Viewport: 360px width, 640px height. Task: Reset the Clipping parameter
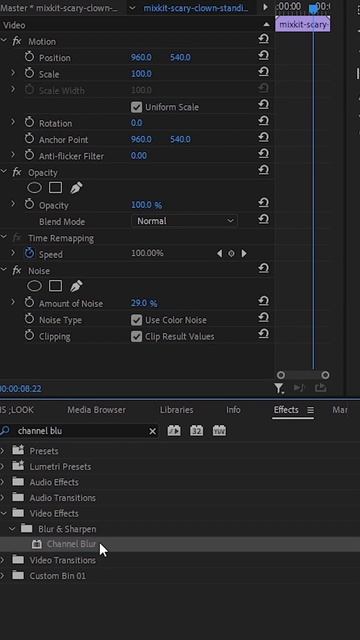click(264, 334)
